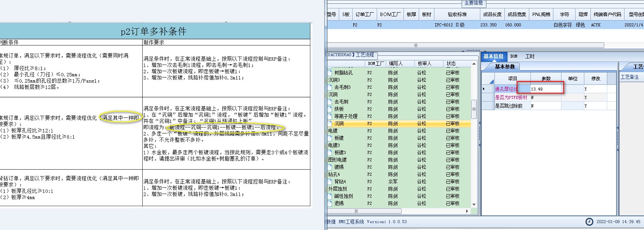Click the document icon in highlighted 沉铜 row

coord(330,123)
